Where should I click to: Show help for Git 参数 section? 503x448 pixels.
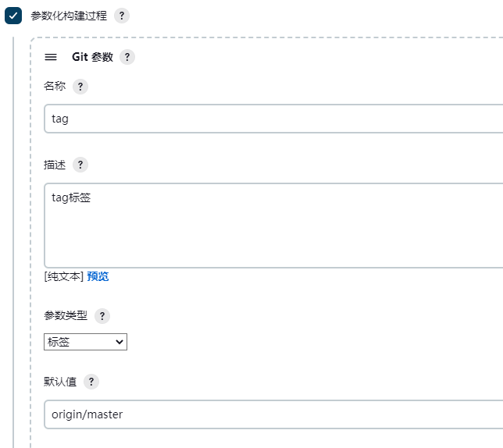tap(127, 57)
